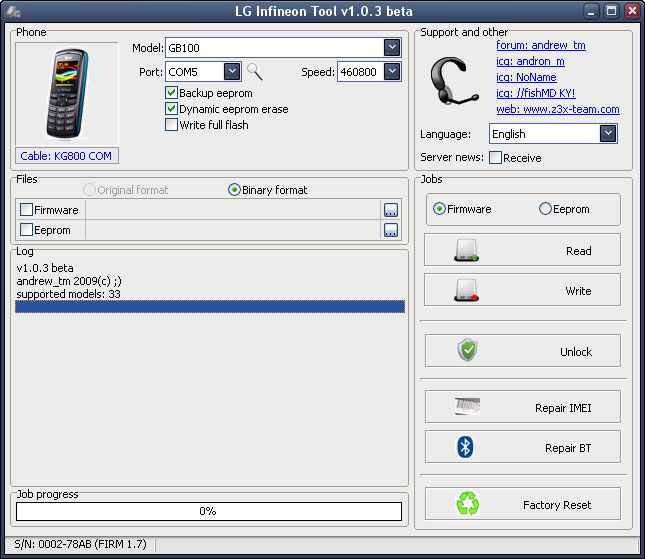Select the highlighted blue log line

(210, 306)
